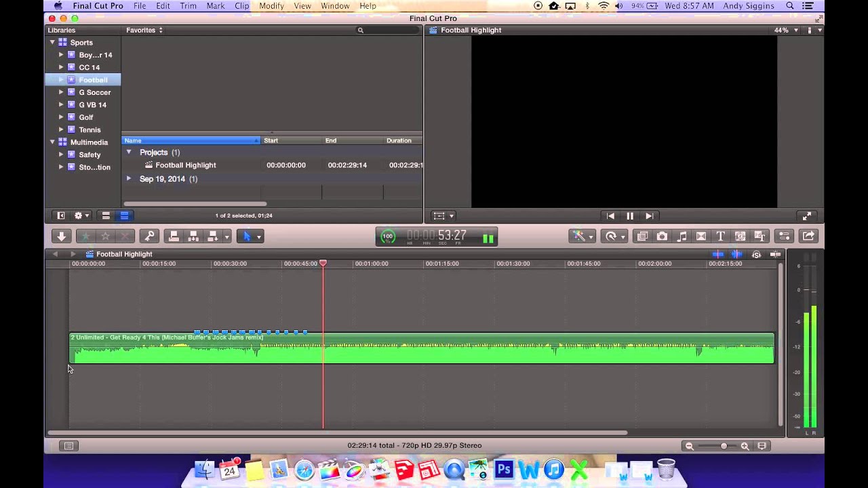The image size is (868, 488).
Task: Open the keyword editor key icon
Action: click(x=149, y=236)
